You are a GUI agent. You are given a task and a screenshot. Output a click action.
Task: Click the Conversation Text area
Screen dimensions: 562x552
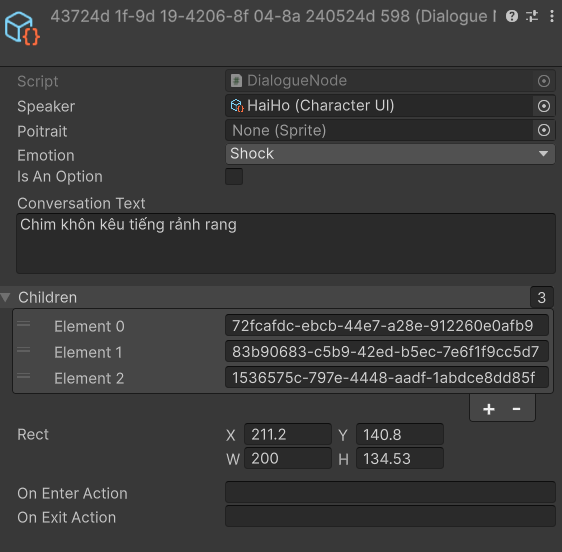286,244
